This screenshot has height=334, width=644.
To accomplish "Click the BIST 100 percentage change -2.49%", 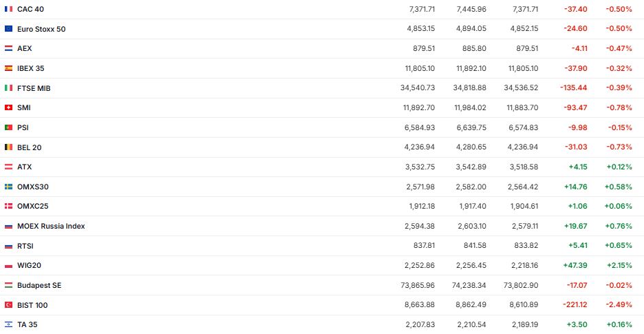I will [619, 305].
